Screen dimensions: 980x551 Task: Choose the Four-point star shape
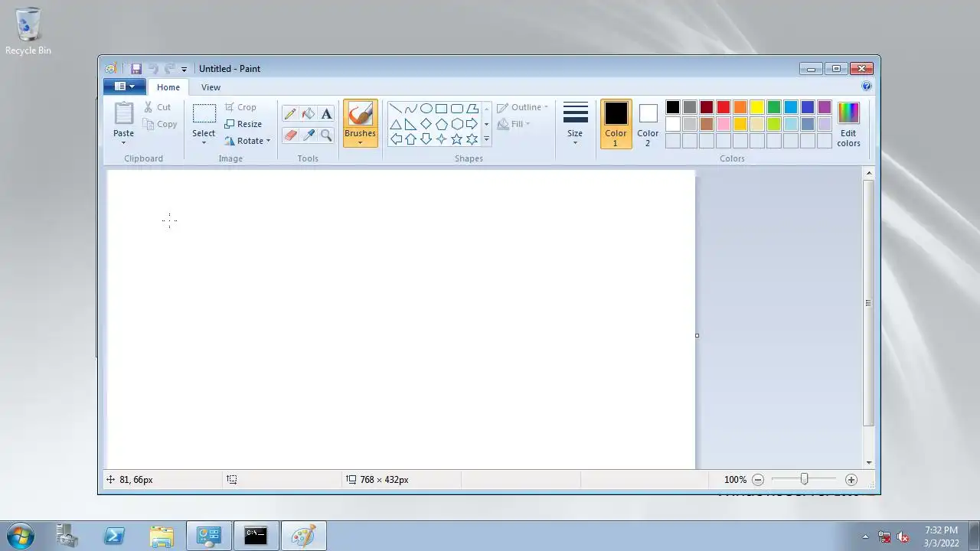[442, 139]
